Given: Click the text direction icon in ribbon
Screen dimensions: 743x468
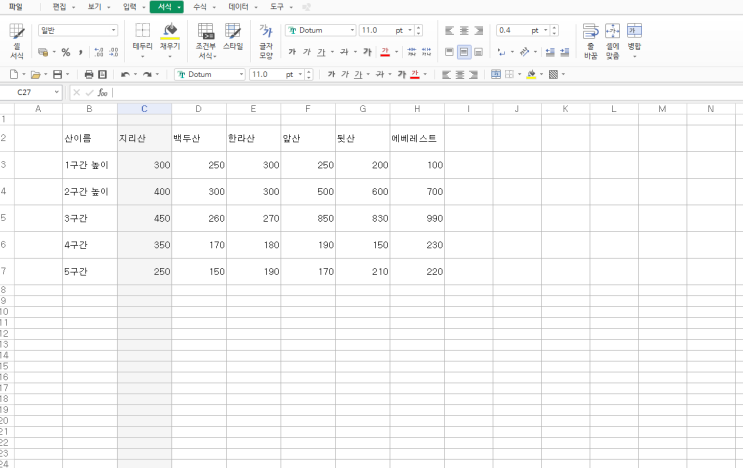Looking at the screenshot, I should [x=501, y=52].
